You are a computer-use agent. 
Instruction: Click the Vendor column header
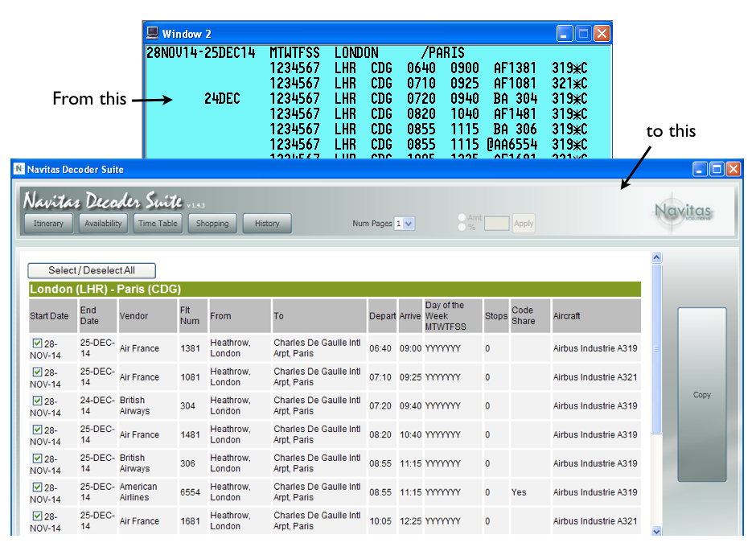(x=148, y=316)
